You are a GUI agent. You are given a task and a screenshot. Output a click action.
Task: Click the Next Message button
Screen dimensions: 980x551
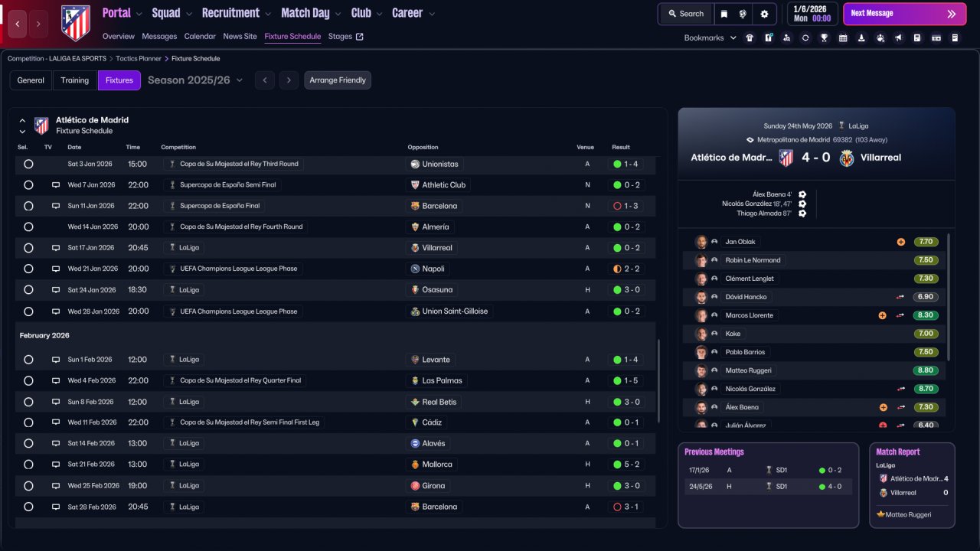tap(904, 14)
